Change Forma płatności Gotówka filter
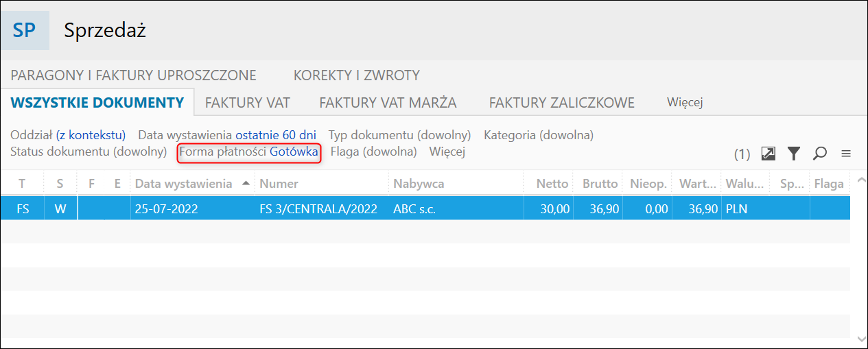This screenshot has height=349, width=868. [249, 152]
